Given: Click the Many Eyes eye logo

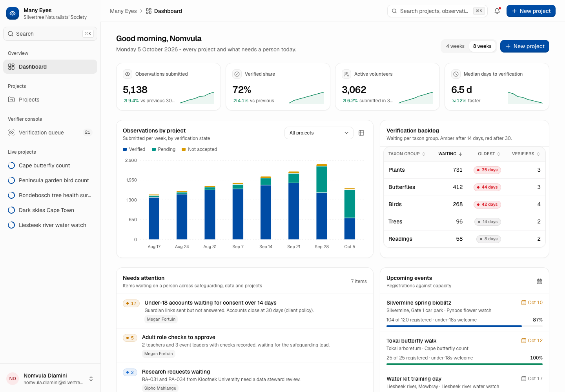Looking at the screenshot, I should click(x=13, y=13).
